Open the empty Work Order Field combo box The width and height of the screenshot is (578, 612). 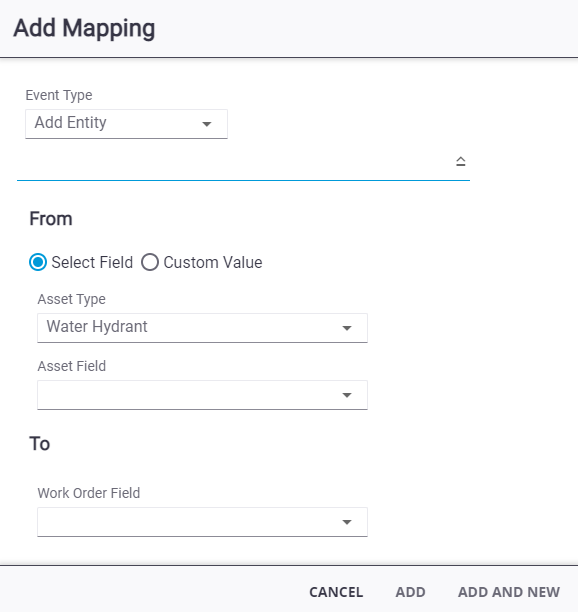click(x=202, y=522)
